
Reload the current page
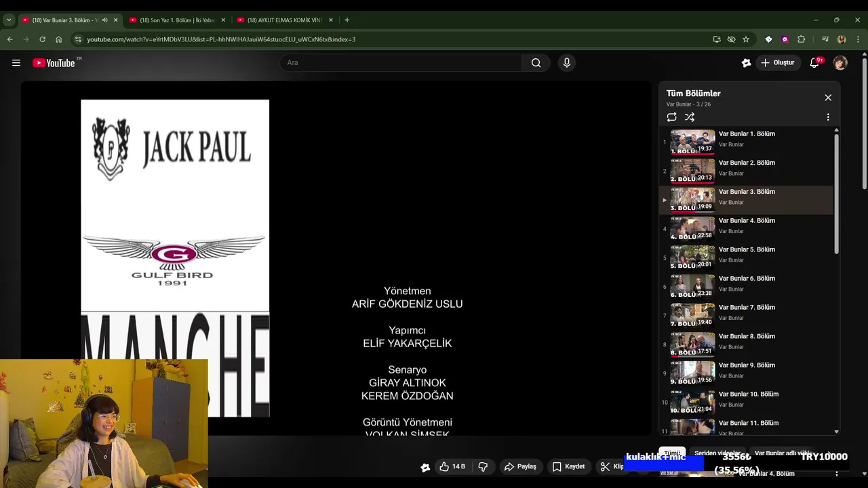42,39
